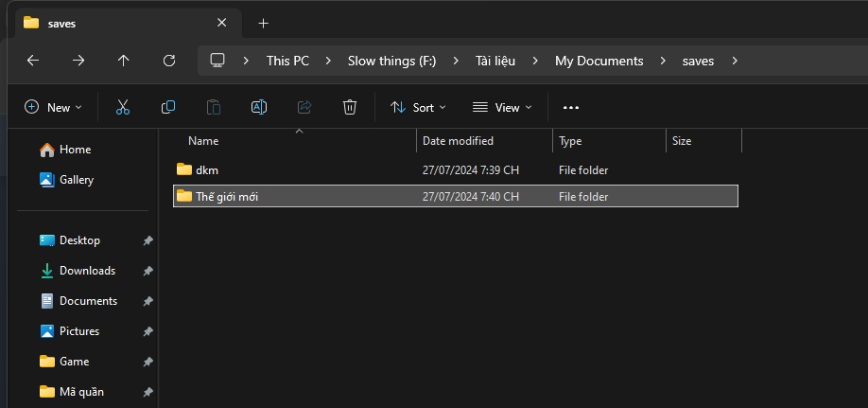868x408 pixels.
Task: Sort files by Date modified column
Action: click(458, 141)
